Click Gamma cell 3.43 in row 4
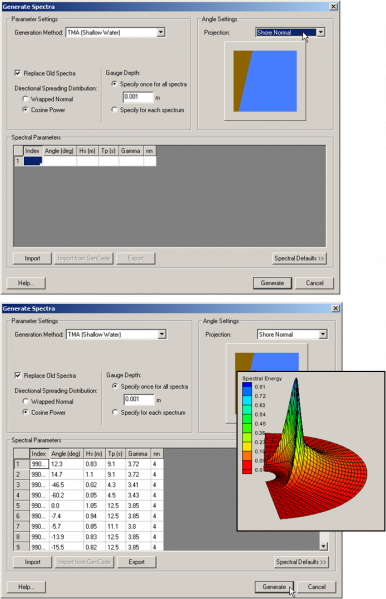386x599 pixels. pos(138,495)
